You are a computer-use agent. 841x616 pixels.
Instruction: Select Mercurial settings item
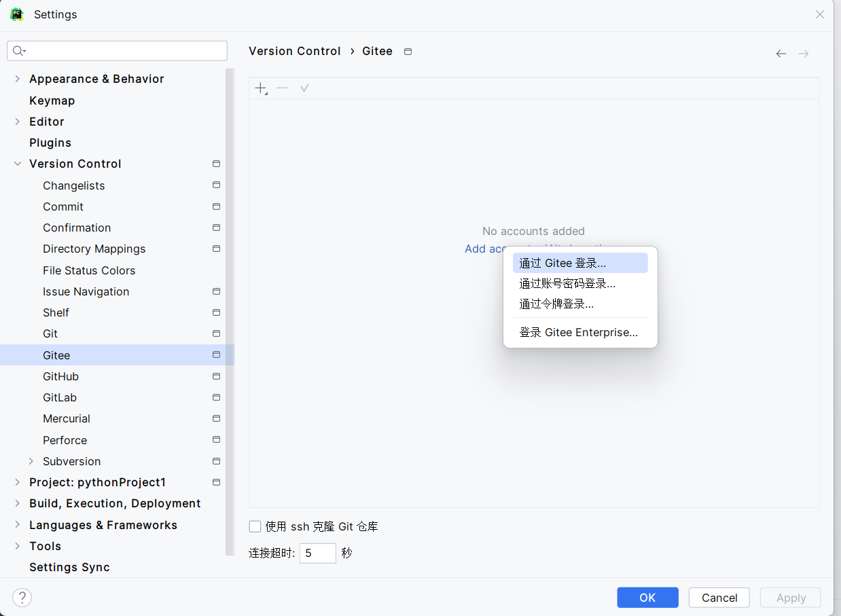coord(67,418)
